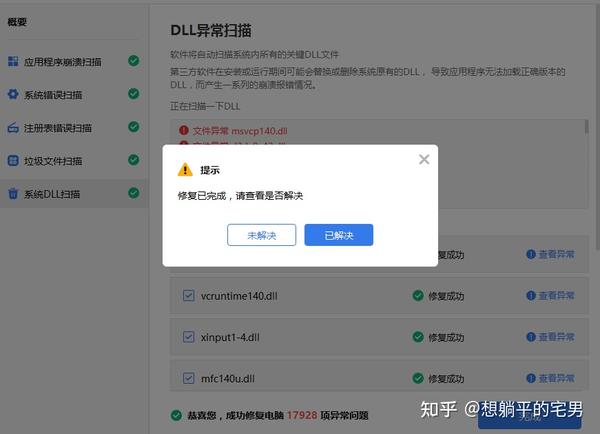Select the 系统错误扫描 gear icon
600x434 pixels.
pyautogui.click(x=13, y=94)
